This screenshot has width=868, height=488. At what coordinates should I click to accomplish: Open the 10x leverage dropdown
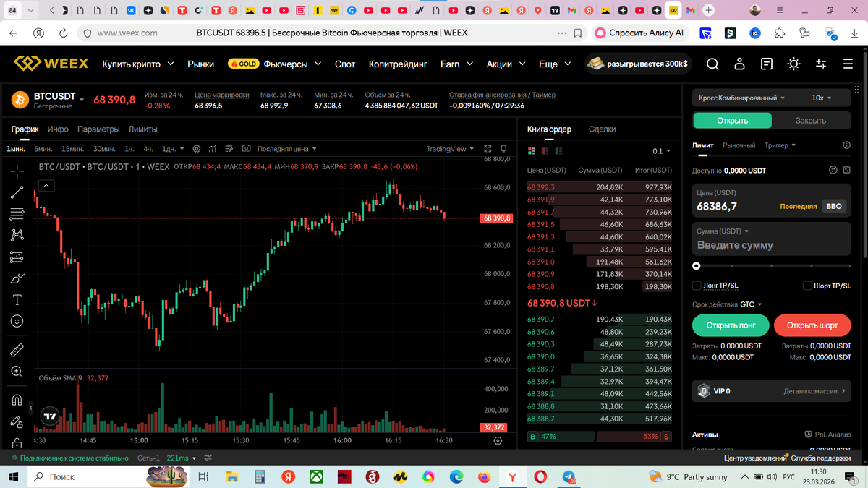822,98
